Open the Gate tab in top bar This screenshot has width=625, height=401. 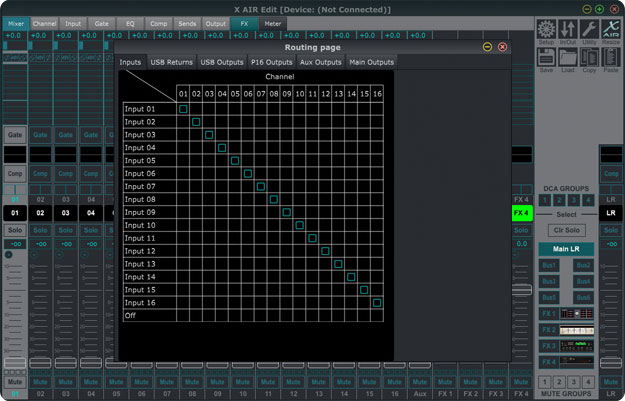pos(101,24)
